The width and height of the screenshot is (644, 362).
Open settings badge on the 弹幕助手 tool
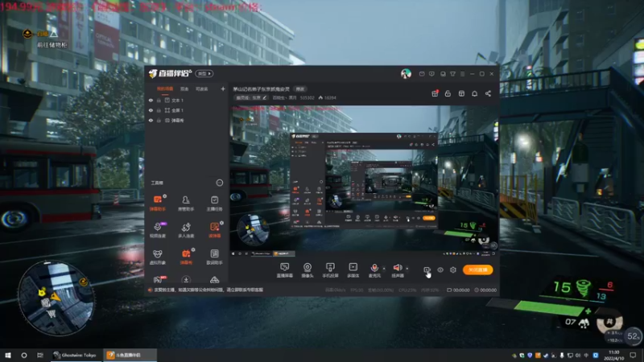[x=165, y=196]
